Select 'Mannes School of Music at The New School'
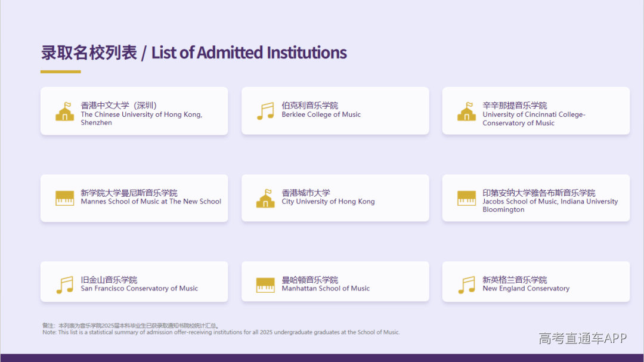Viewport: 644px width, 362px height. point(151,202)
